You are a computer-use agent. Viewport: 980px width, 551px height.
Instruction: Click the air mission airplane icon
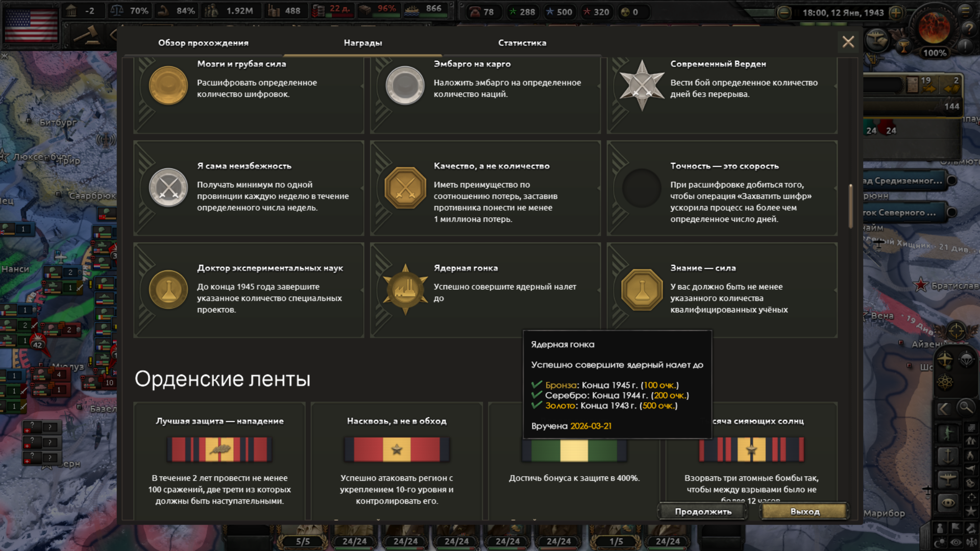[945, 359]
